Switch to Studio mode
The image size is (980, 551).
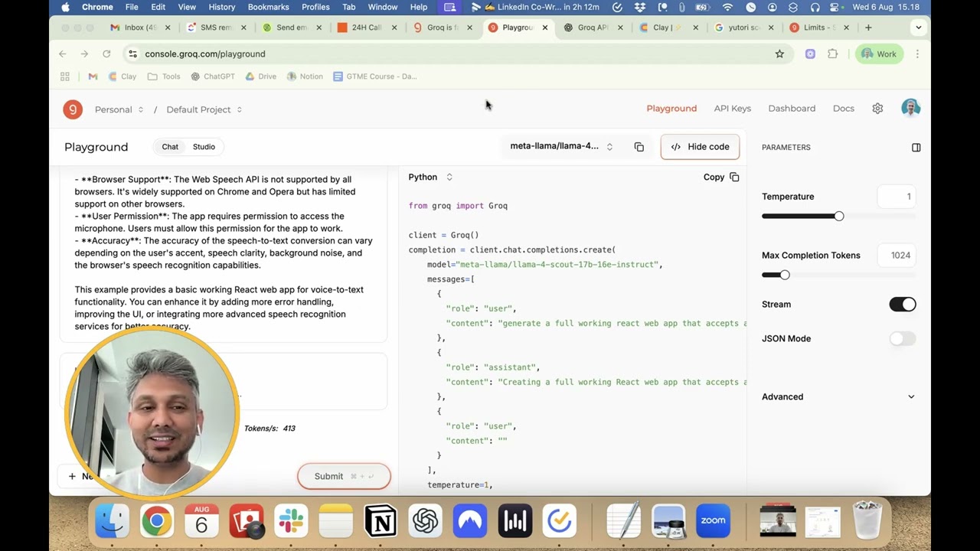coord(204,147)
